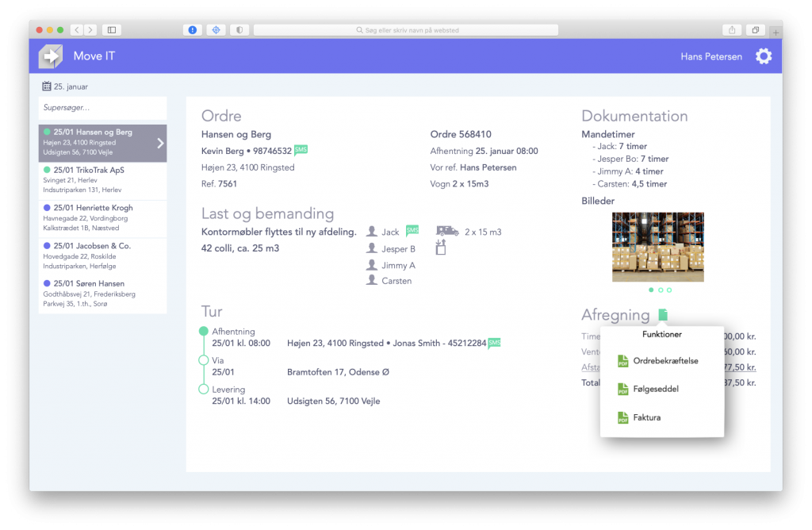Click the browser address bar
Viewport: 812px width, 530px height.
point(406,30)
